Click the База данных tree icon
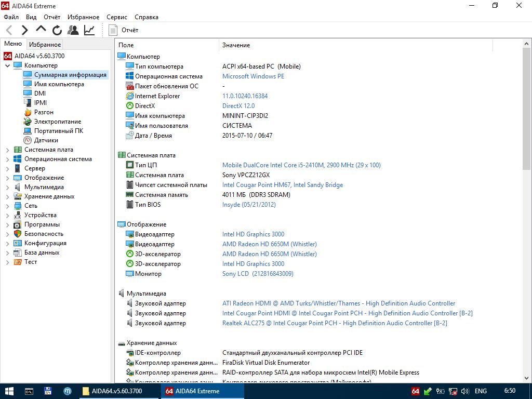The image size is (532, 399). [18, 253]
